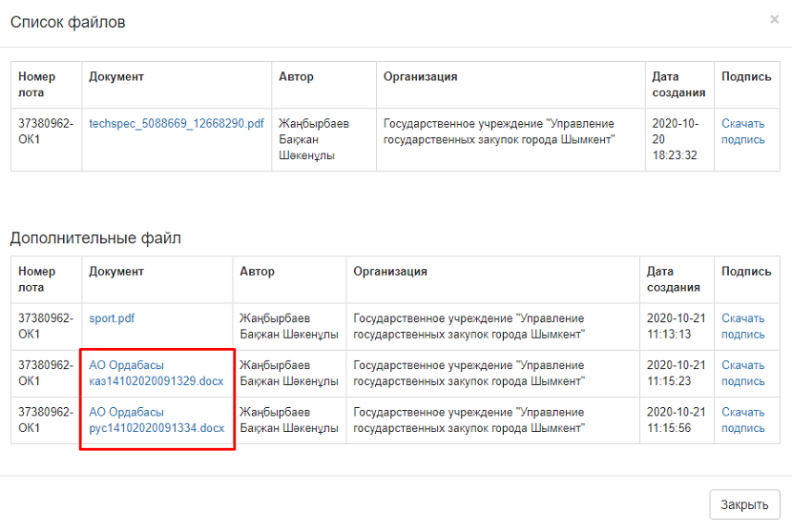Select the 2020-10-20 18:23:32 creation date cell
This screenshot has width=792, height=532.
coord(677,139)
